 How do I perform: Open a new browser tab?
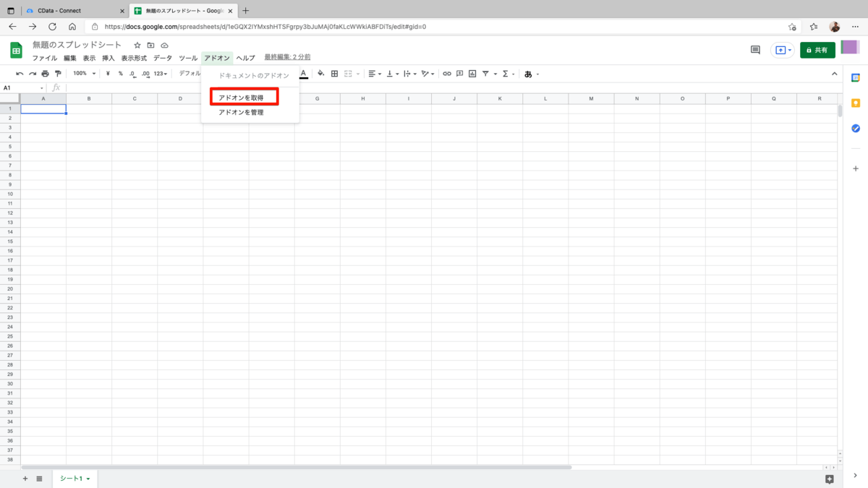(x=246, y=11)
